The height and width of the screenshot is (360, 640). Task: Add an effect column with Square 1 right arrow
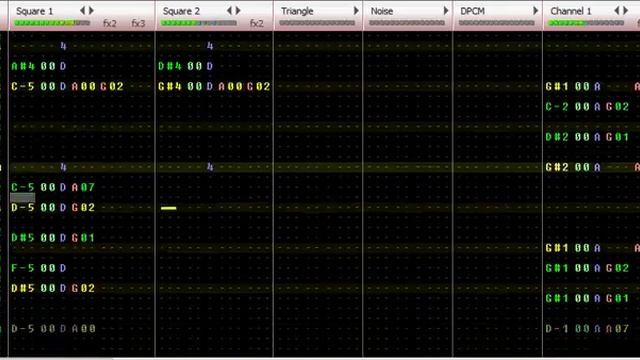tap(91, 11)
